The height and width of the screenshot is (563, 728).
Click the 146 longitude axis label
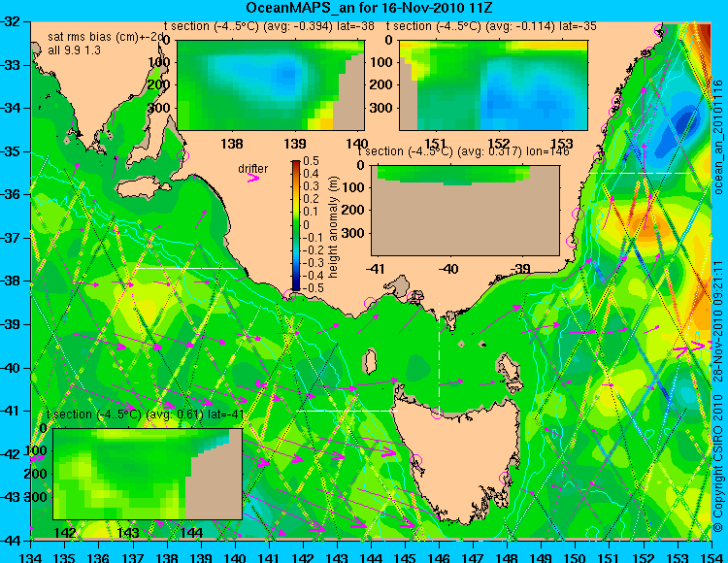(439, 557)
